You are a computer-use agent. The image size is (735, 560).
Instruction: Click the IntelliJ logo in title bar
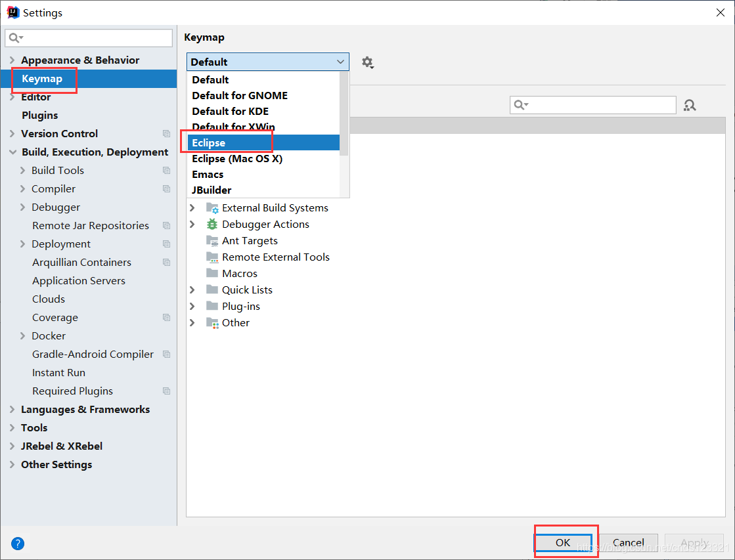tap(13, 12)
